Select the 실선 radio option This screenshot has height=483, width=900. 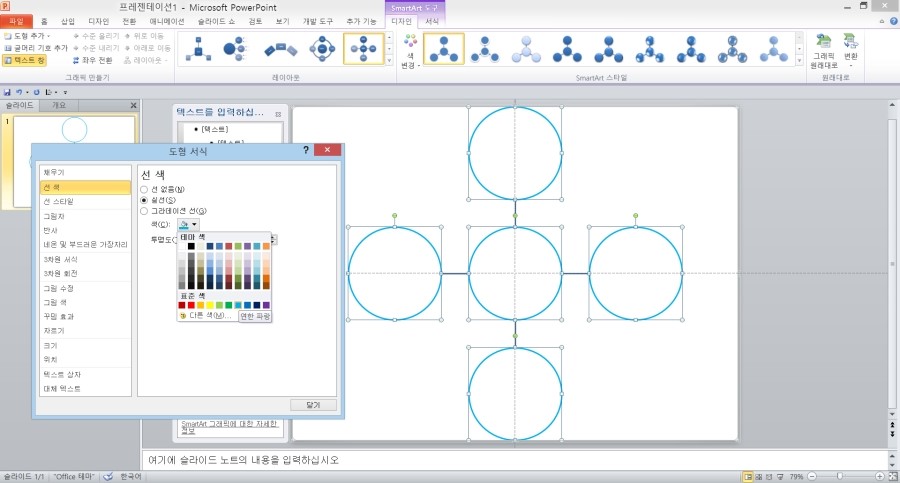144,200
